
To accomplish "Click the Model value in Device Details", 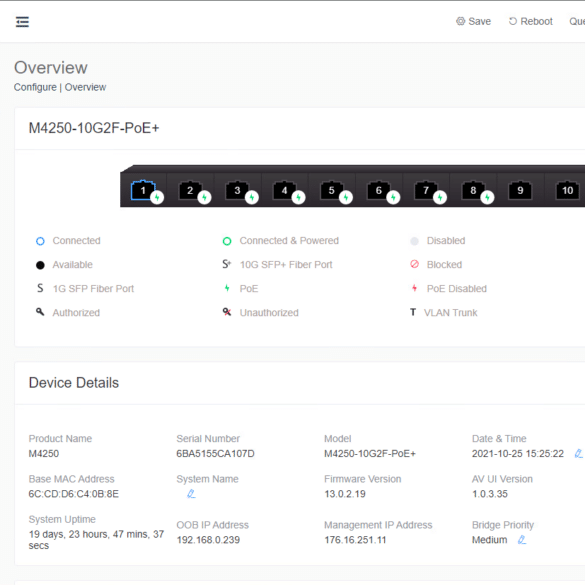I will tap(370, 454).
